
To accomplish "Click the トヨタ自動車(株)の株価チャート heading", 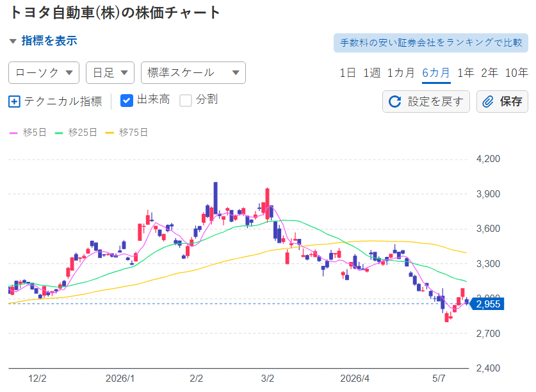I will 115,13.
